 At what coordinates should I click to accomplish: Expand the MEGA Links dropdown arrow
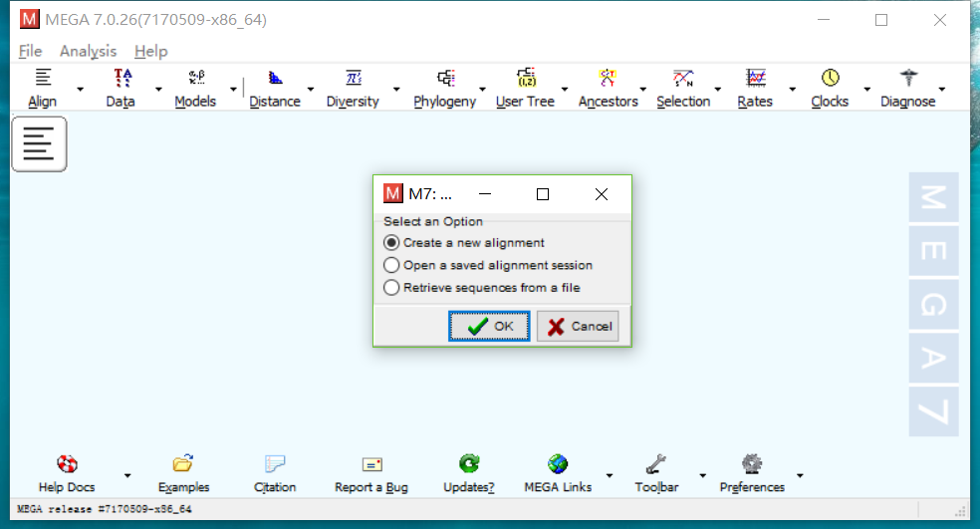click(610, 476)
